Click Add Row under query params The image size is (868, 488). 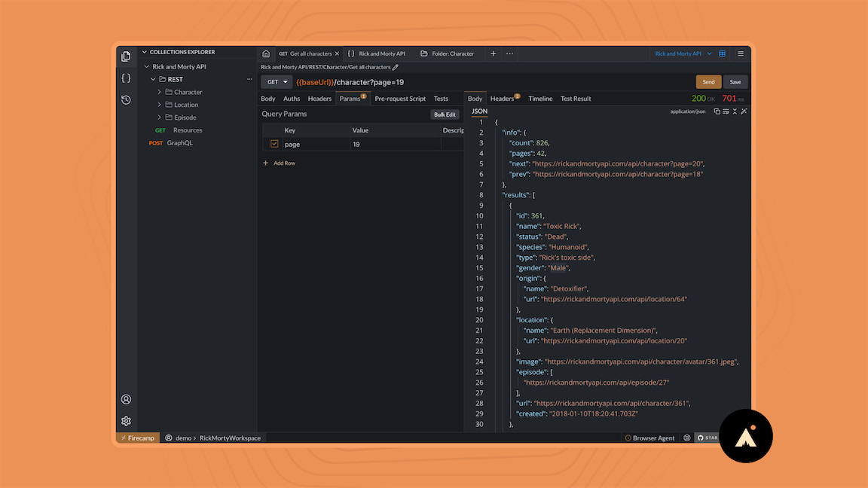coord(279,163)
